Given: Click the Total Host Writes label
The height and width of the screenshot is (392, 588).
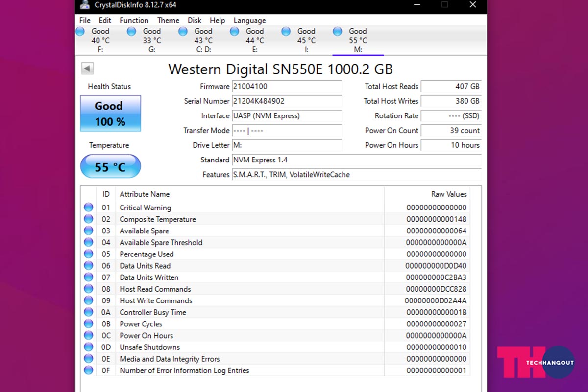Looking at the screenshot, I should [x=391, y=101].
